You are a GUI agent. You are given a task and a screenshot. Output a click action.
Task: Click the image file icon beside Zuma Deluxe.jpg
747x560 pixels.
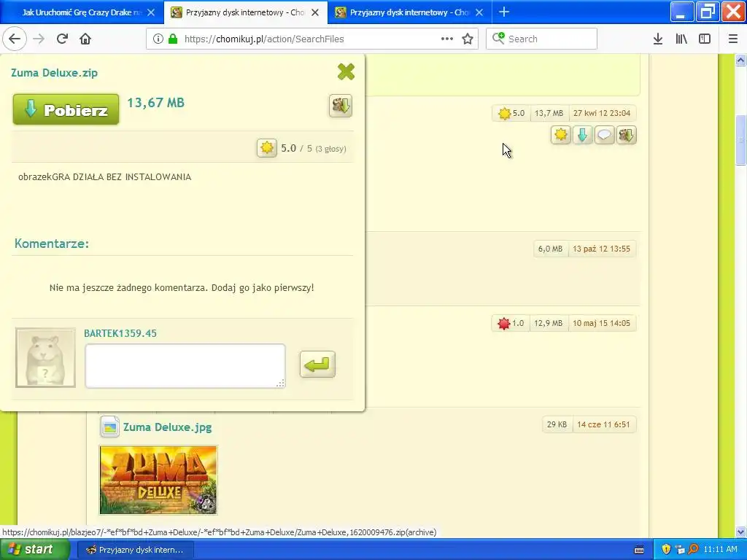pos(109,427)
